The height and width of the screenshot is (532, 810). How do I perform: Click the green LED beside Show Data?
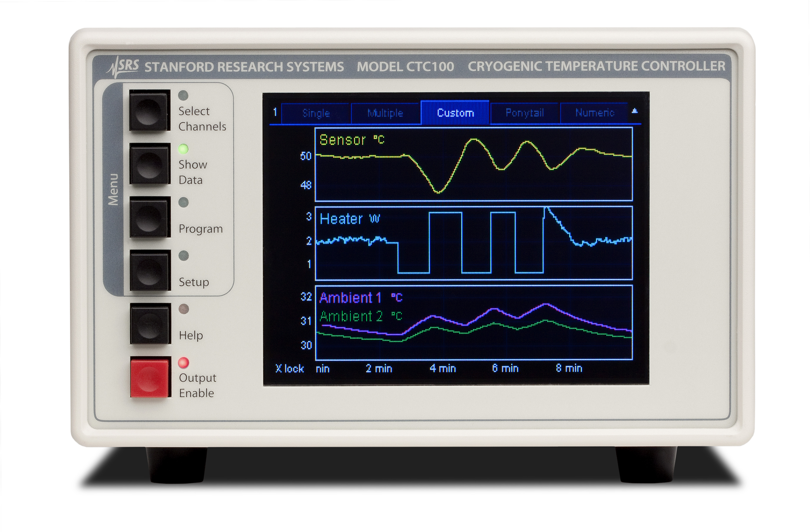coord(183,149)
